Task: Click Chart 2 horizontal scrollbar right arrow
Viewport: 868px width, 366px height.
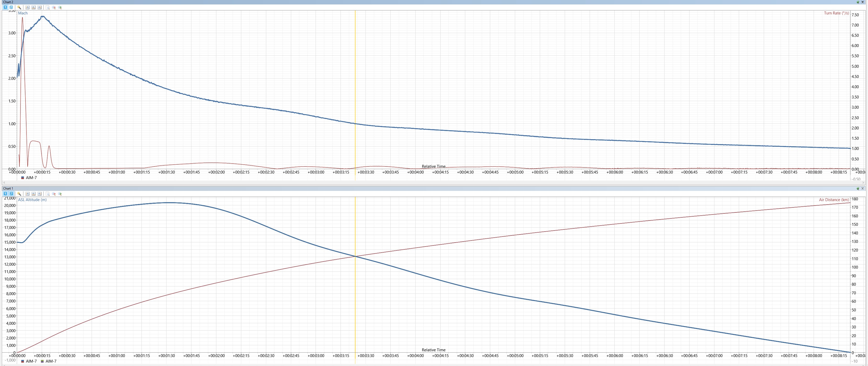Action: [864, 183]
